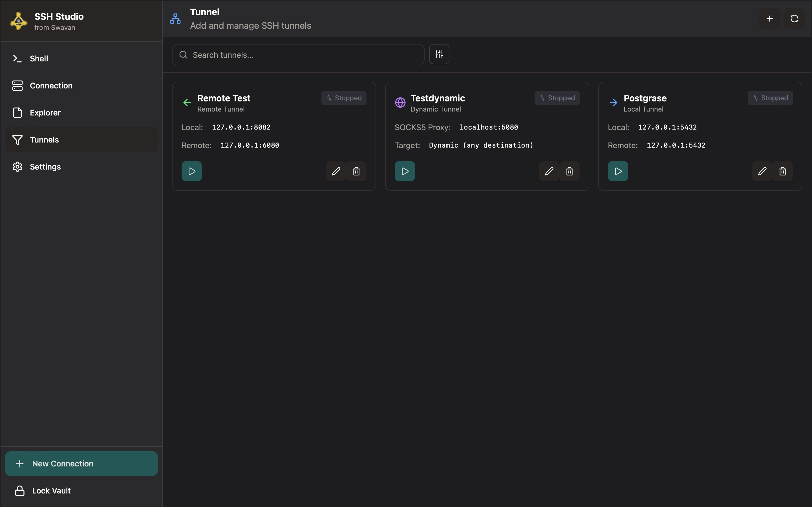The height and width of the screenshot is (507, 812).
Task: Open the Shell section
Action: [39, 59]
